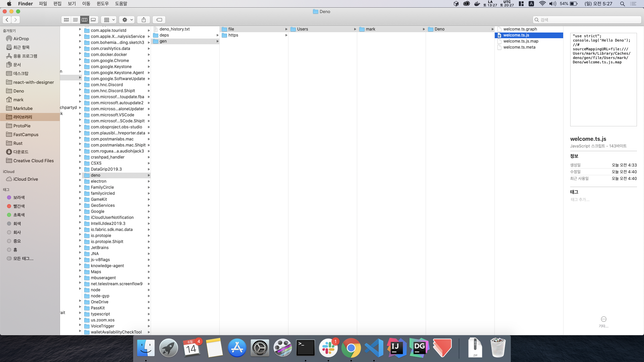
Task: Open the 이동 menu
Action: pos(86,4)
